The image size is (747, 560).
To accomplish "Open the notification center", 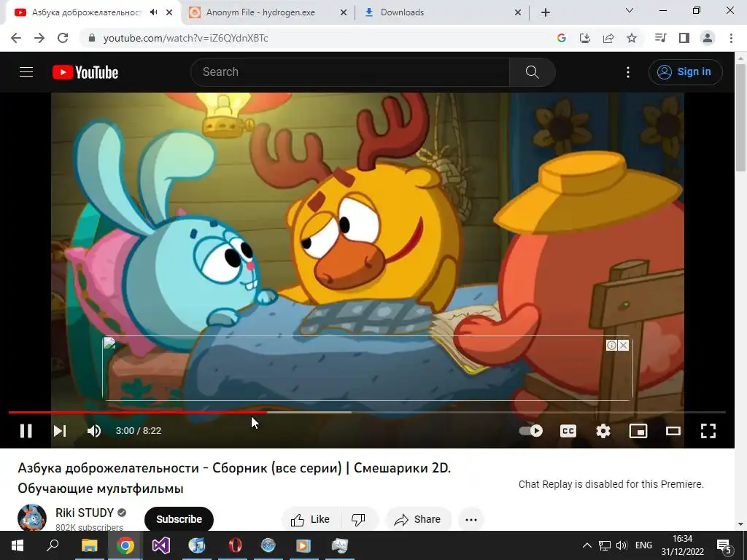I will click(x=724, y=546).
